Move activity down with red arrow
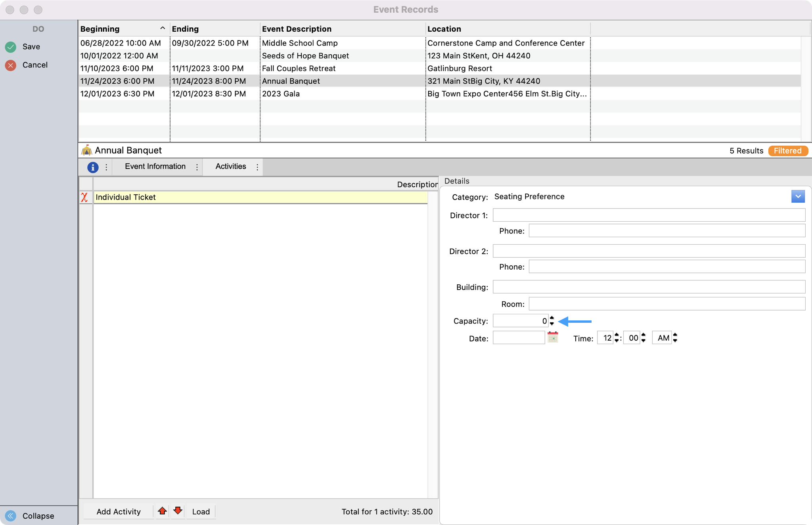 pyautogui.click(x=178, y=511)
